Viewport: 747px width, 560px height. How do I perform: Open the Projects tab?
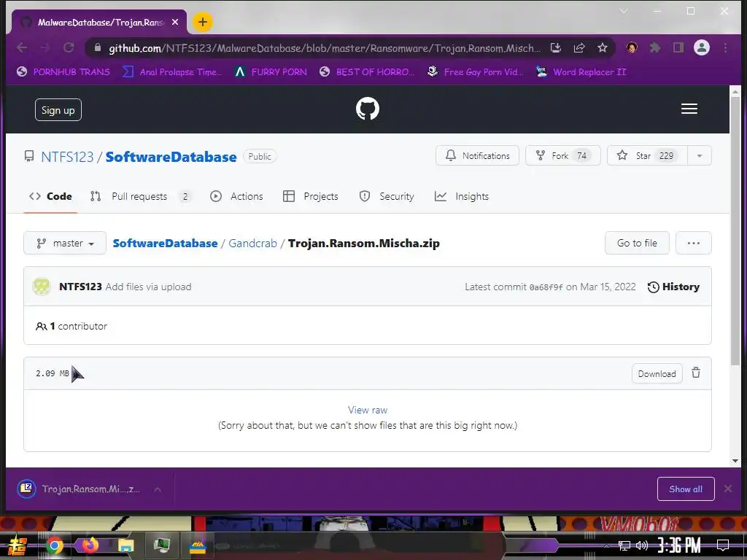(x=311, y=196)
